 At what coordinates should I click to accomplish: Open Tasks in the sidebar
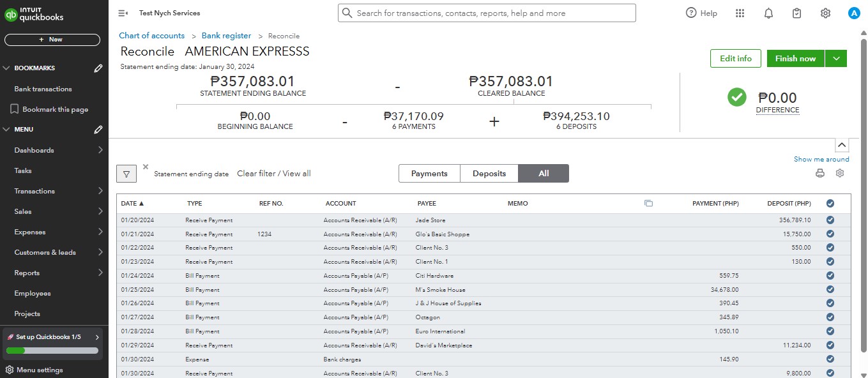(23, 170)
